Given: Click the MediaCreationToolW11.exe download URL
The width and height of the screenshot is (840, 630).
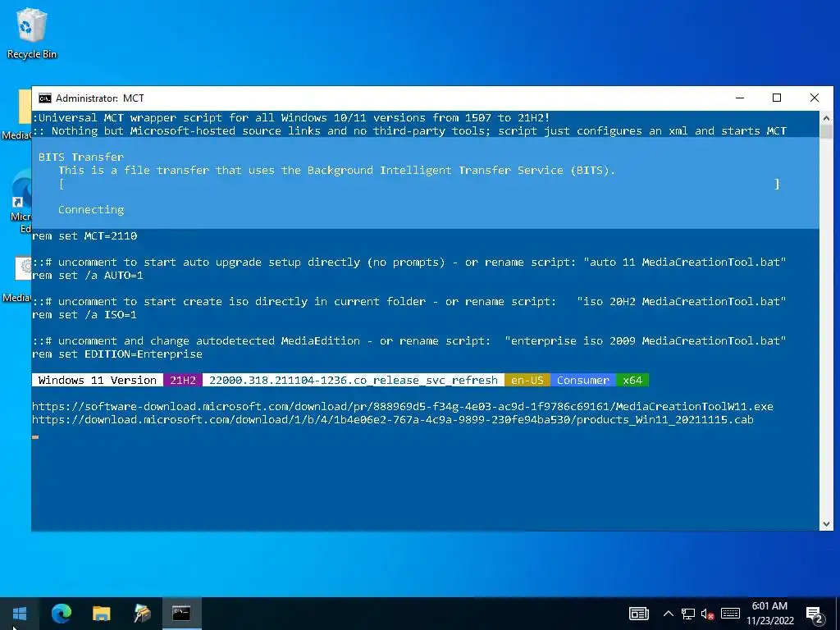Looking at the screenshot, I should 402,406.
